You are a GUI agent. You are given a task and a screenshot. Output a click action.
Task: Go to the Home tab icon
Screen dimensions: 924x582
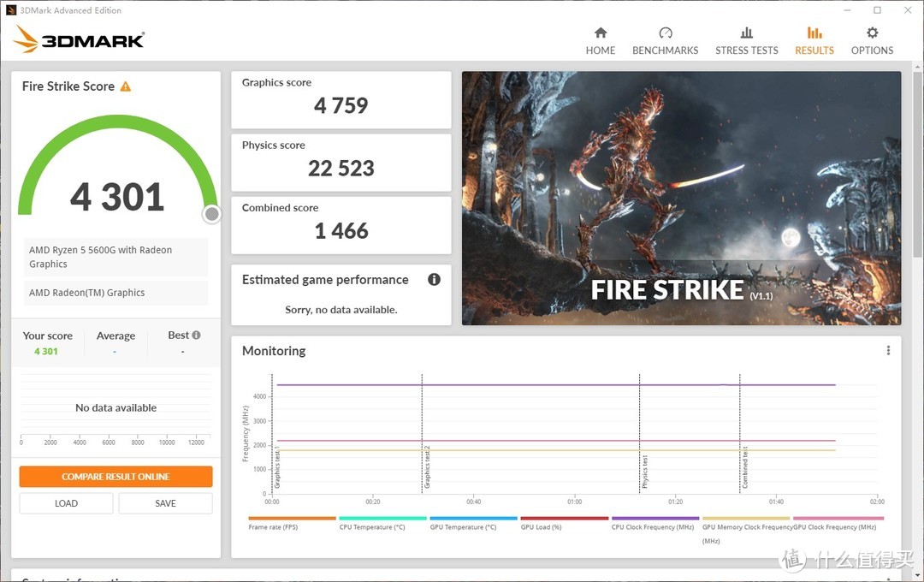pos(601,33)
